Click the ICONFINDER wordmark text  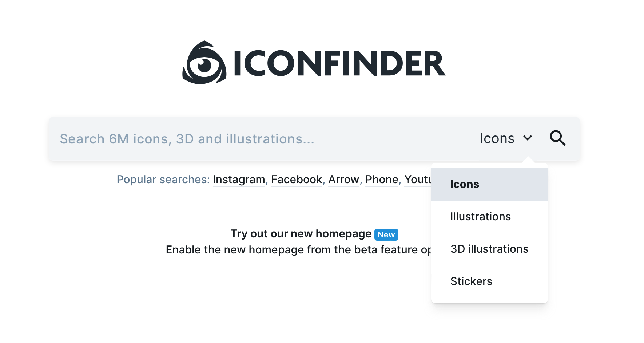(340, 63)
